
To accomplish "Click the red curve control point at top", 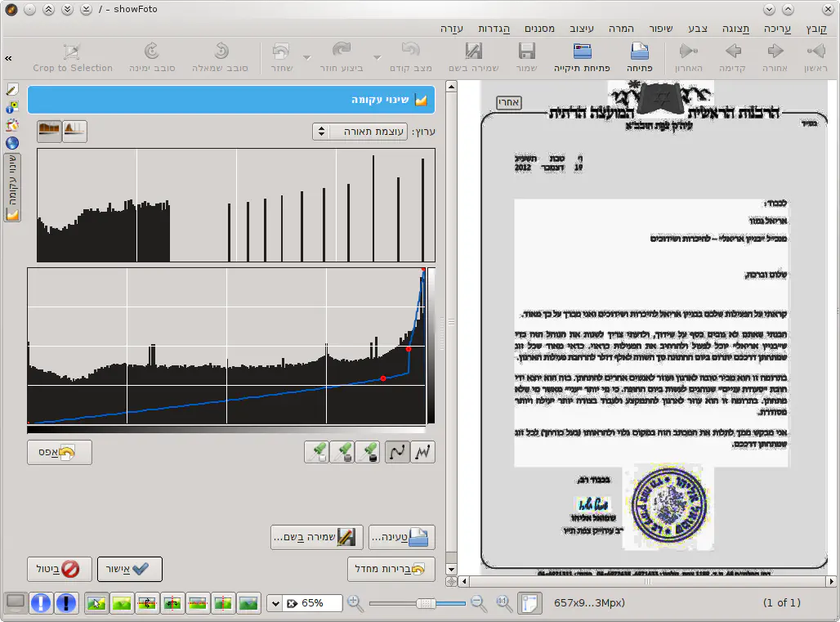I will 422,270.
